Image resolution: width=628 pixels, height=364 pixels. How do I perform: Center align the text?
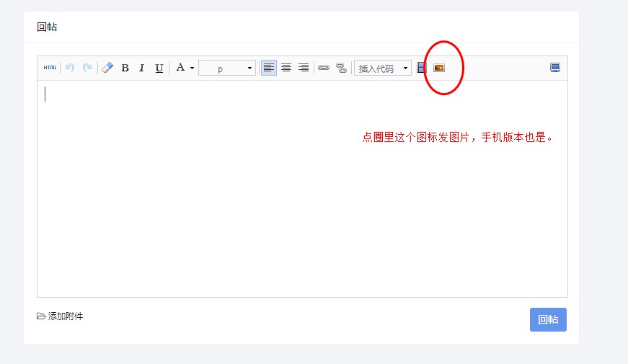coord(286,68)
